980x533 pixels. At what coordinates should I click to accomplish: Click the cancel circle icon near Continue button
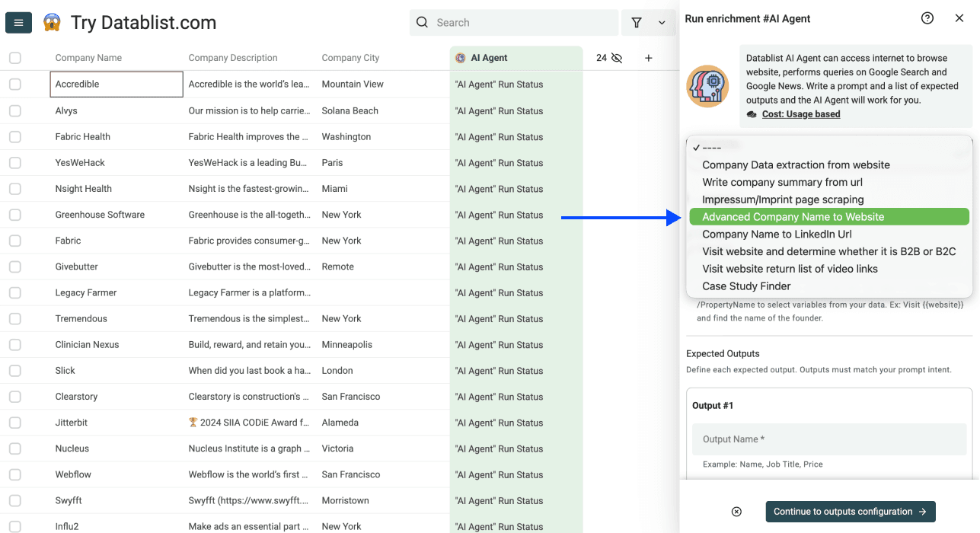pyautogui.click(x=736, y=511)
